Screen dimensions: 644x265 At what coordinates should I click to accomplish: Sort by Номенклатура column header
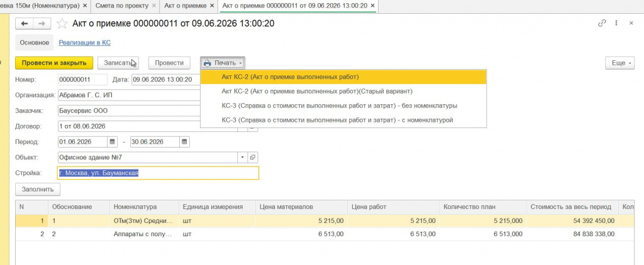(x=144, y=207)
